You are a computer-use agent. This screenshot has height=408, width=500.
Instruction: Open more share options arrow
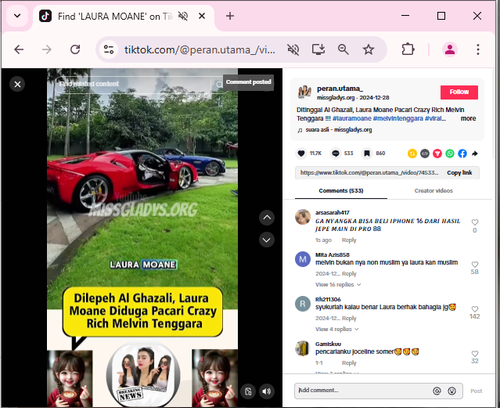pyautogui.click(x=475, y=153)
